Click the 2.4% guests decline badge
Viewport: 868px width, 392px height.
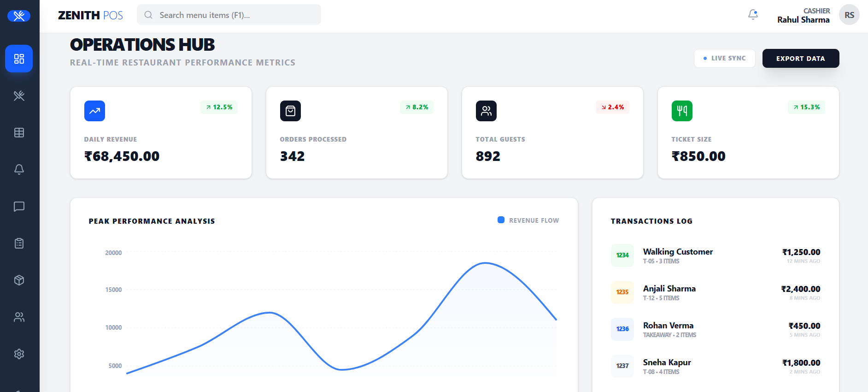click(612, 107)
